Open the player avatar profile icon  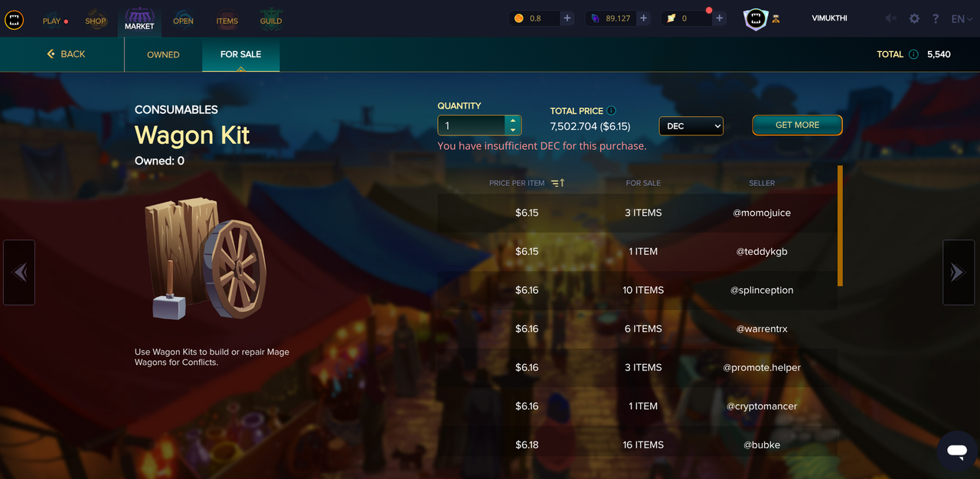(x=755, y=19)
